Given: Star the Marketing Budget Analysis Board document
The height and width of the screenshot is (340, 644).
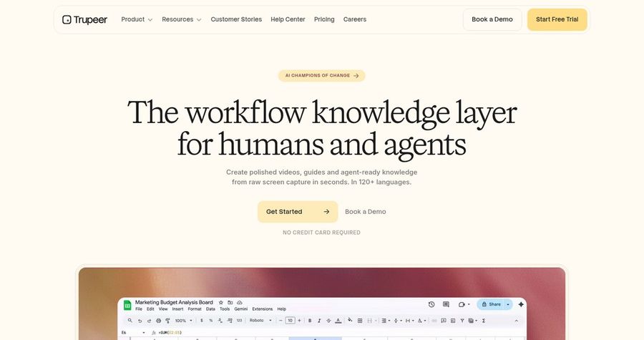Looking at the screenshot, I should (x=221, y=302).
